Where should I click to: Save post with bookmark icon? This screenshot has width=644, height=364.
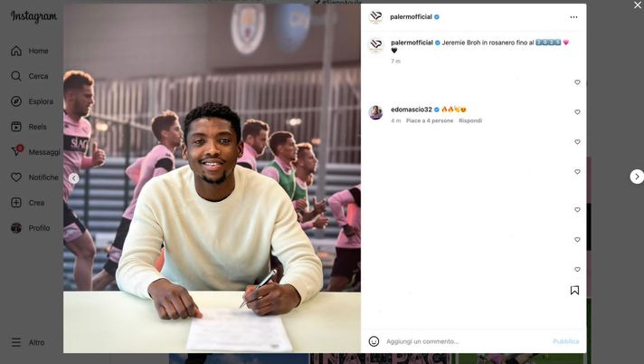click(574, 291)
